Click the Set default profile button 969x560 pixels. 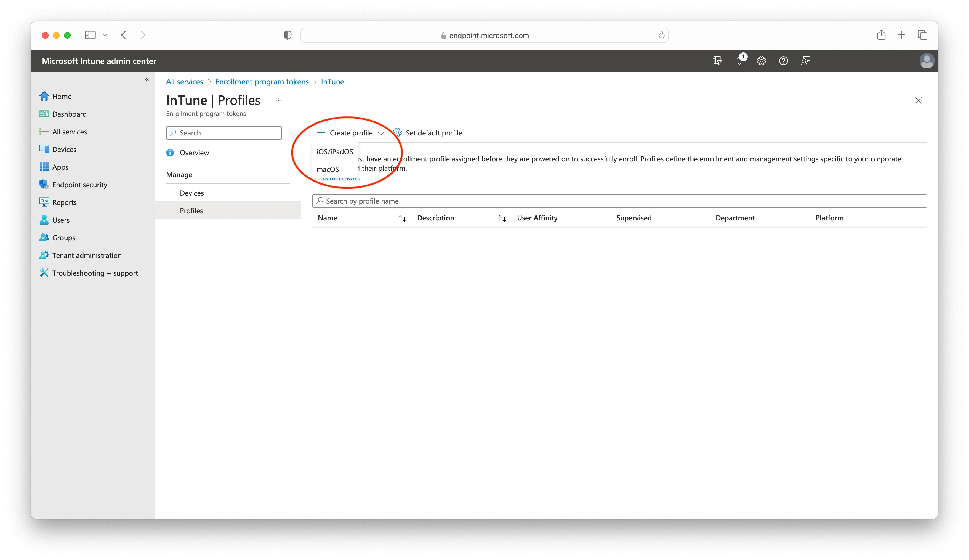pyautogui.click(x=434, y=133)
